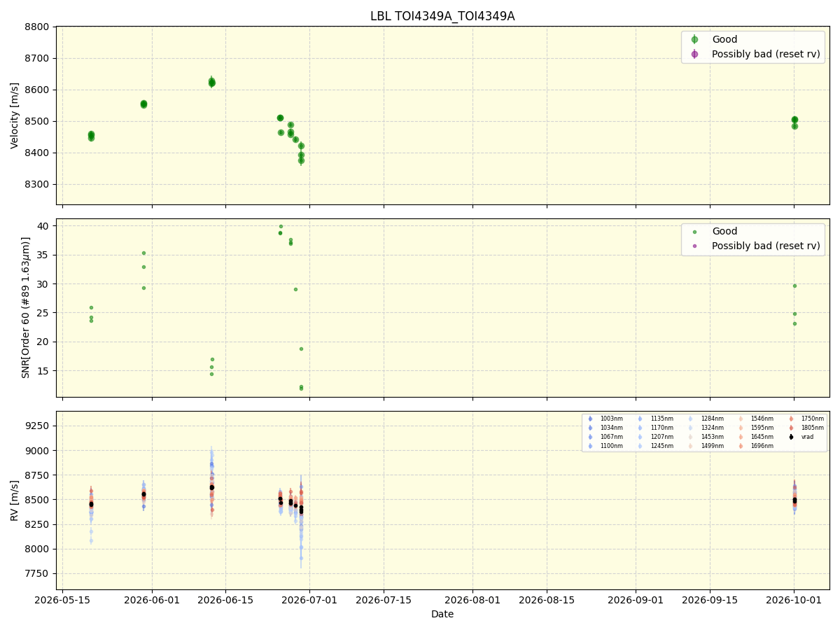Click the Date x-axis label
840x630 pixels.
point(442,614)
